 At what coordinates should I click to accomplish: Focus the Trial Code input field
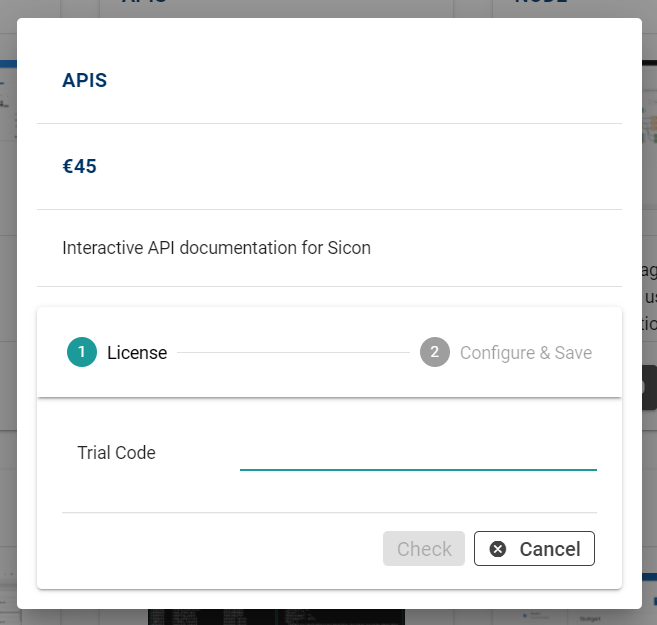click(418, 453)
